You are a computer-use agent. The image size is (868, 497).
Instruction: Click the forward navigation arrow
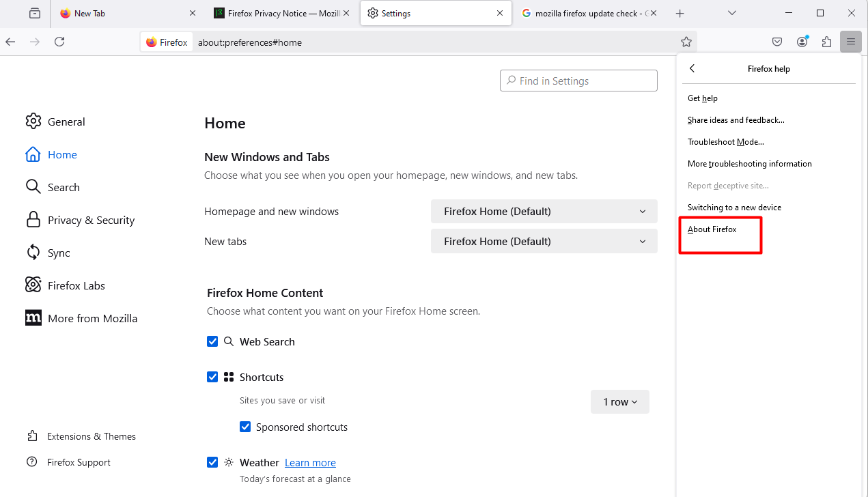pos(35,42)
